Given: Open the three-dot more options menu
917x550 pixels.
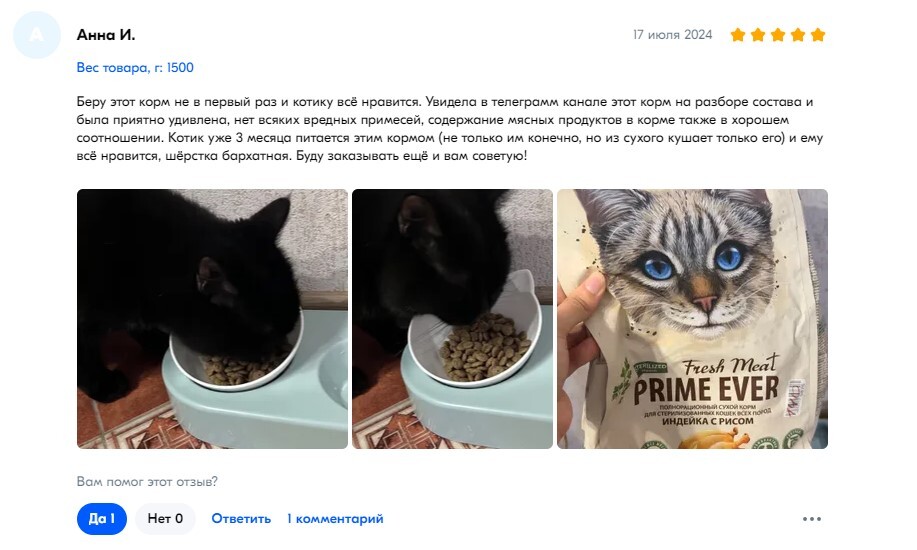Looking at the screenshot, I should 812,519.
